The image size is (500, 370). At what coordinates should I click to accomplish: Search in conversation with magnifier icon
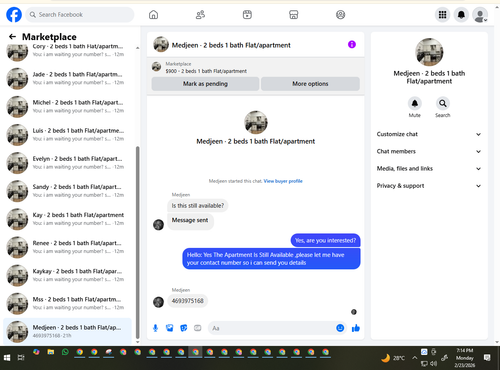(443, 103)
